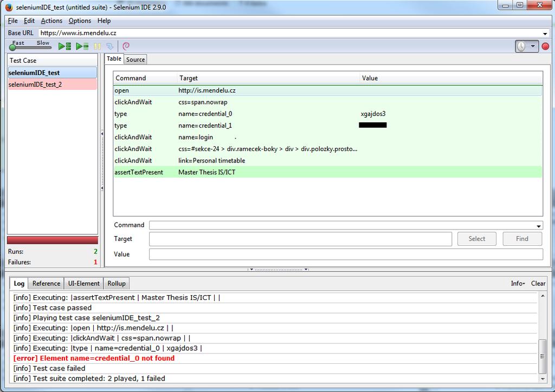Open the UI-Element tab
Image resolution: width=555 pixels, height=392 pixels.
(x=84, y=284)
